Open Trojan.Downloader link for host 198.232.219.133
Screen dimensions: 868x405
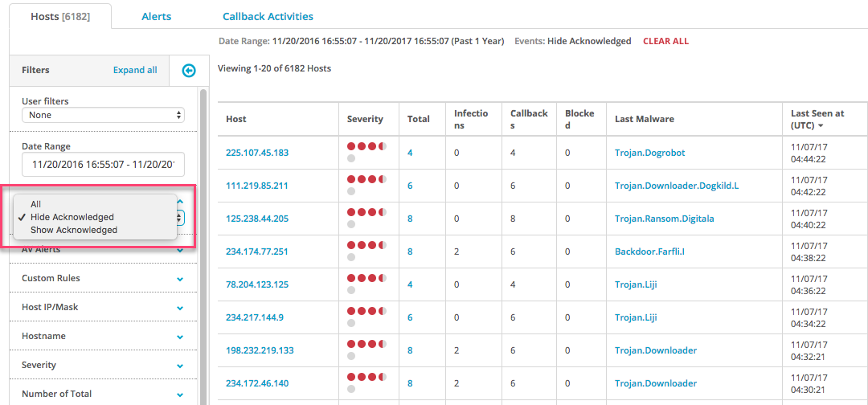tap(656, 350)
